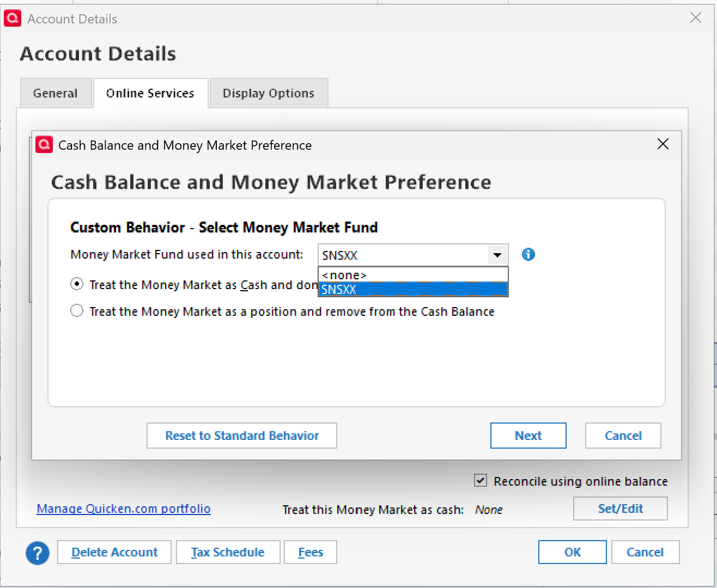Screen dimensions: 717x588
Task: Open Manage Quicken.com portfolio link
Action: point(124,509)
